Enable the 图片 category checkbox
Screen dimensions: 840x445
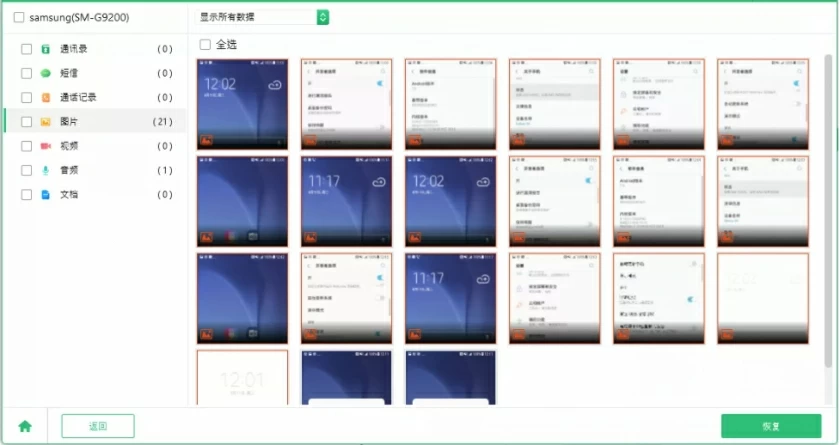[x=26, y=122]
